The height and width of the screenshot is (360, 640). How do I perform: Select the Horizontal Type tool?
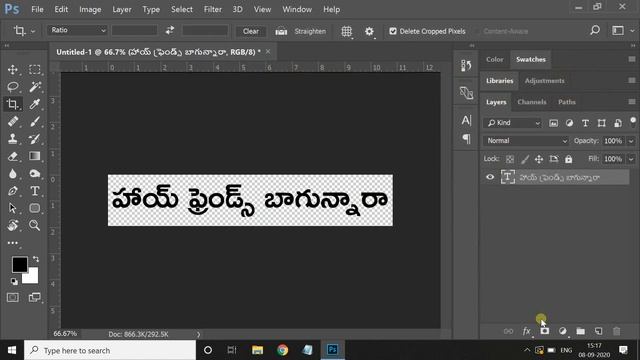[35, 191]
